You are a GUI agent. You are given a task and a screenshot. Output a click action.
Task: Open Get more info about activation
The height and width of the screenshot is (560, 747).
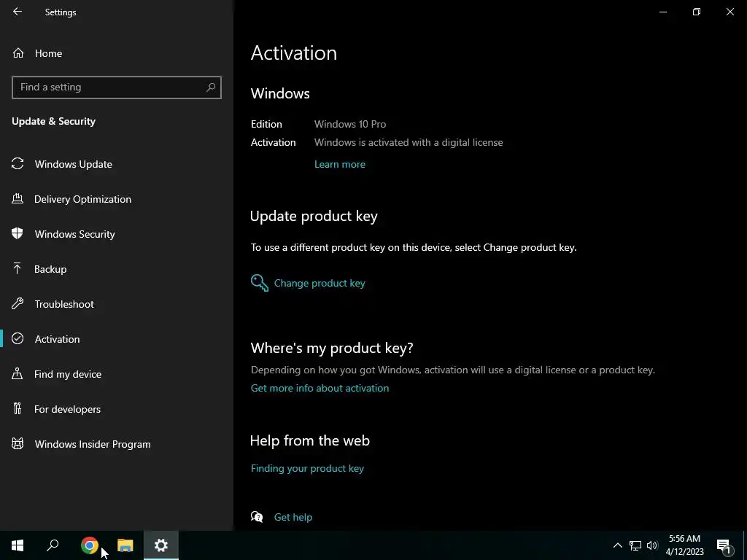pos(320,388)
